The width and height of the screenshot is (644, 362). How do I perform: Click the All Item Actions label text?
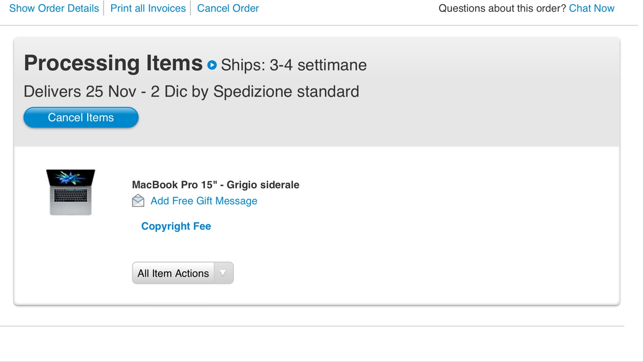(173, 273)
